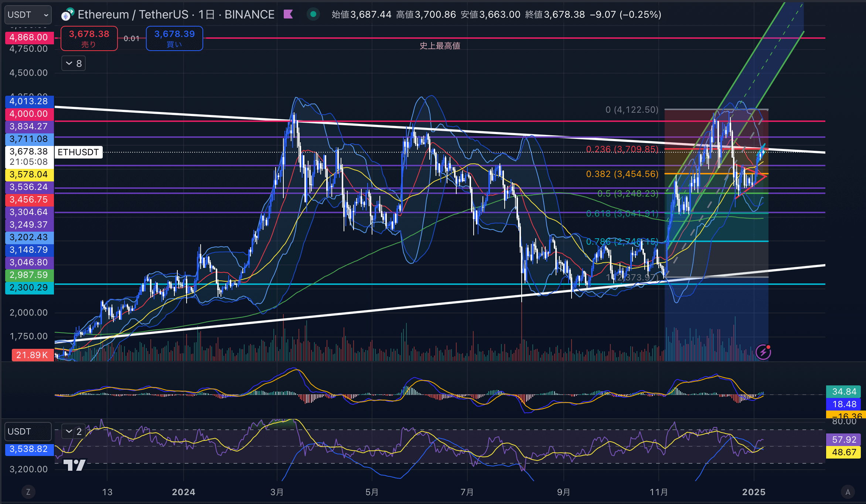866x504 pixels.
Task: Click the 史上最高値 line label
Action: point(440,46)
